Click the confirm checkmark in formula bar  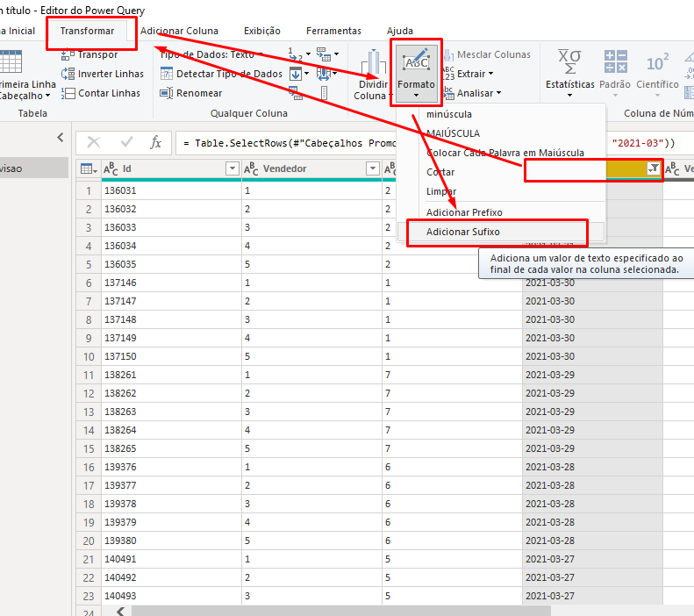tap(126, 142)
